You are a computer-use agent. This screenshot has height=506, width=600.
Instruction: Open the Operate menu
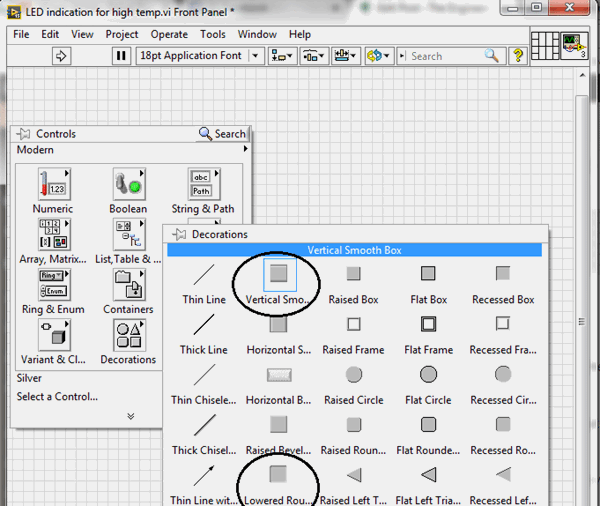click(x=169, y=34)
